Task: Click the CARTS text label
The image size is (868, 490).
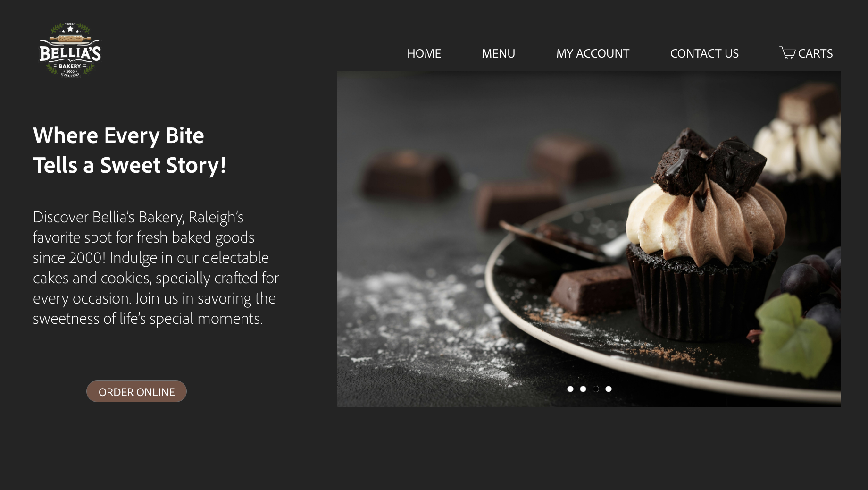Action: point(815,53)
